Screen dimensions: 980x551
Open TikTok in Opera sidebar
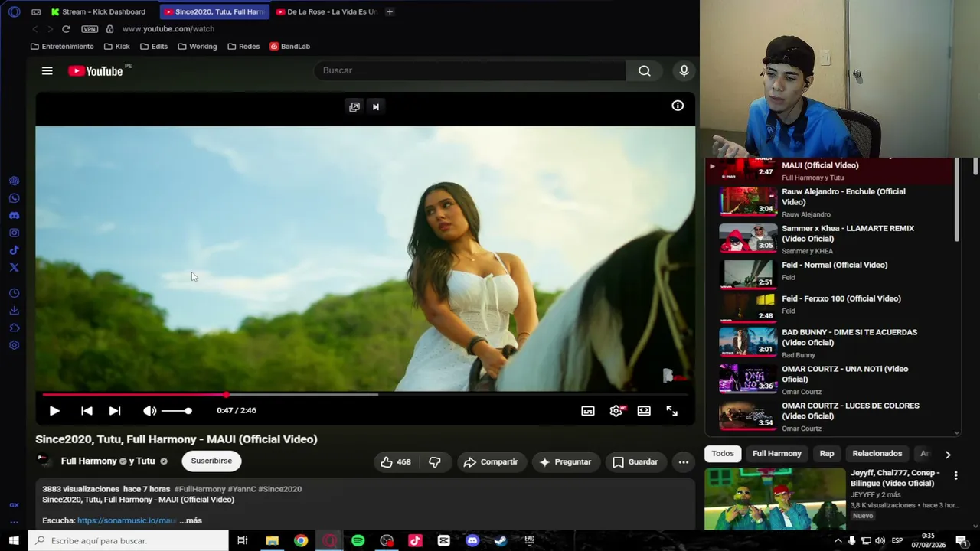pyautogui.click(x=14, y=250)
